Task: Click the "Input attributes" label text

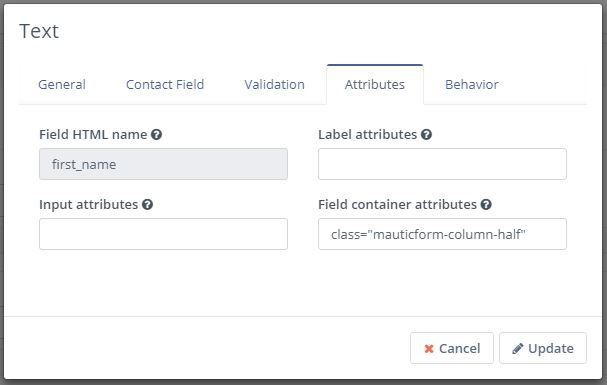Action: (x=89, y=204)
